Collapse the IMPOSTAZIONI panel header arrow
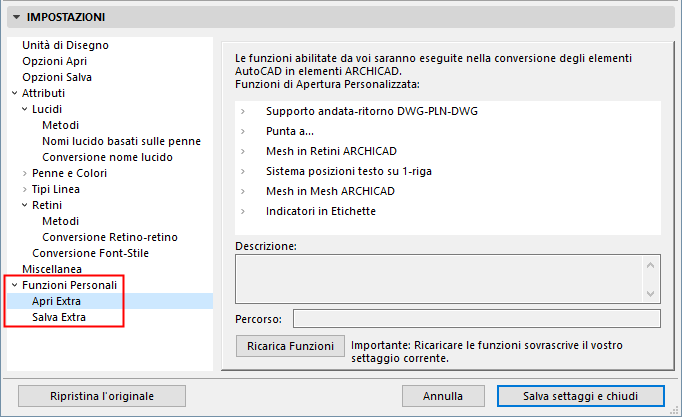 (x=15, y=17)
